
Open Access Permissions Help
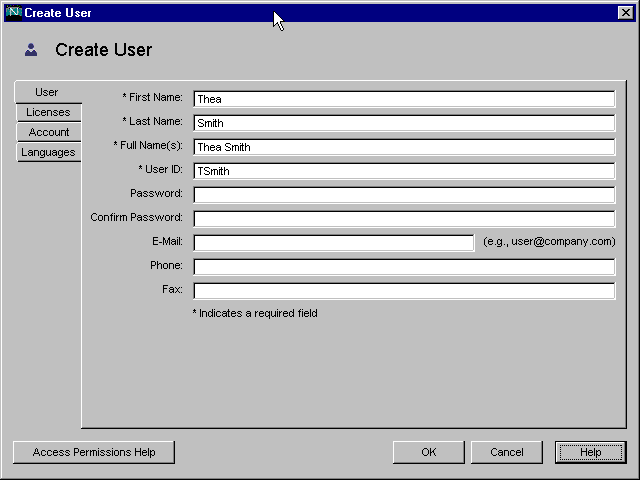click(x=94, y=452)
